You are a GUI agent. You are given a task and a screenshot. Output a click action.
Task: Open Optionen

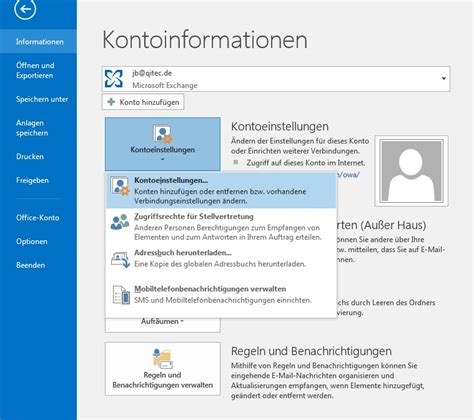(38, 241)
